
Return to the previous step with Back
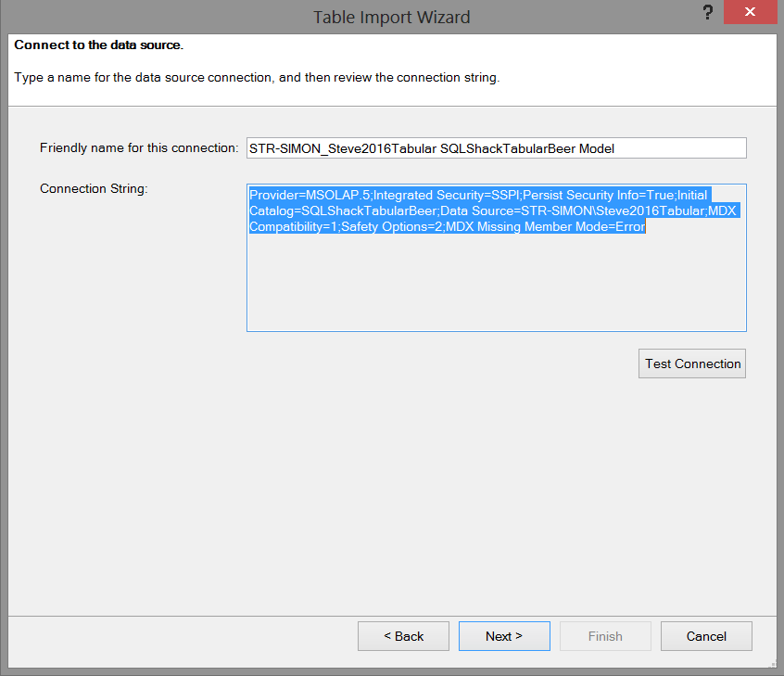(403, 636)
